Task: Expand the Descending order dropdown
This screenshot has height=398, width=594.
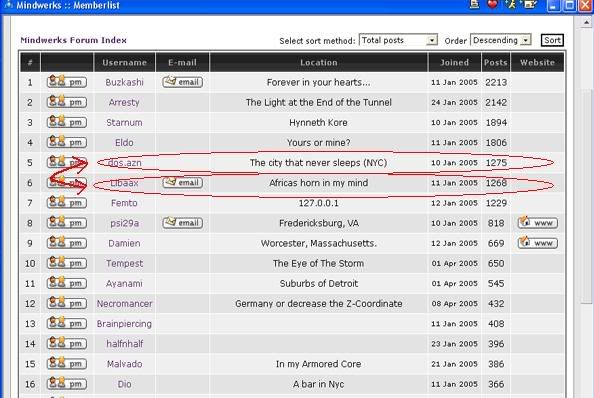Action: click(500, 40)
